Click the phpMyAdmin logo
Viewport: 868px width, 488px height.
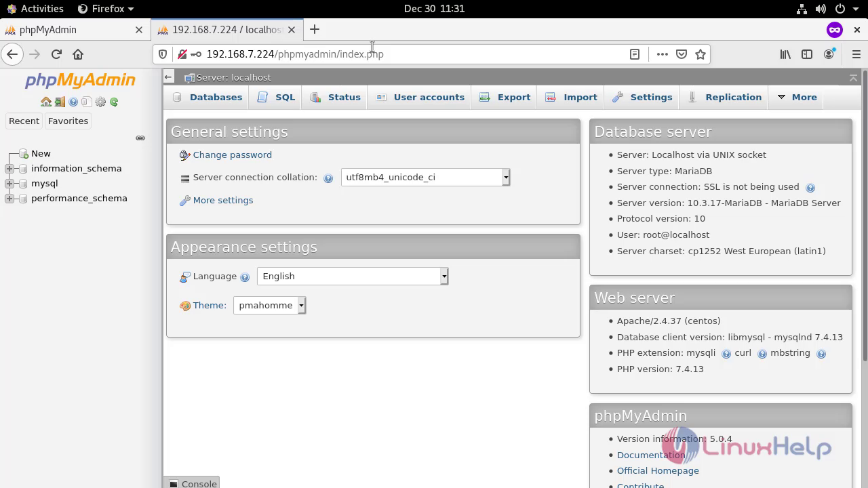pyautogui.click(x=80, y=80)
